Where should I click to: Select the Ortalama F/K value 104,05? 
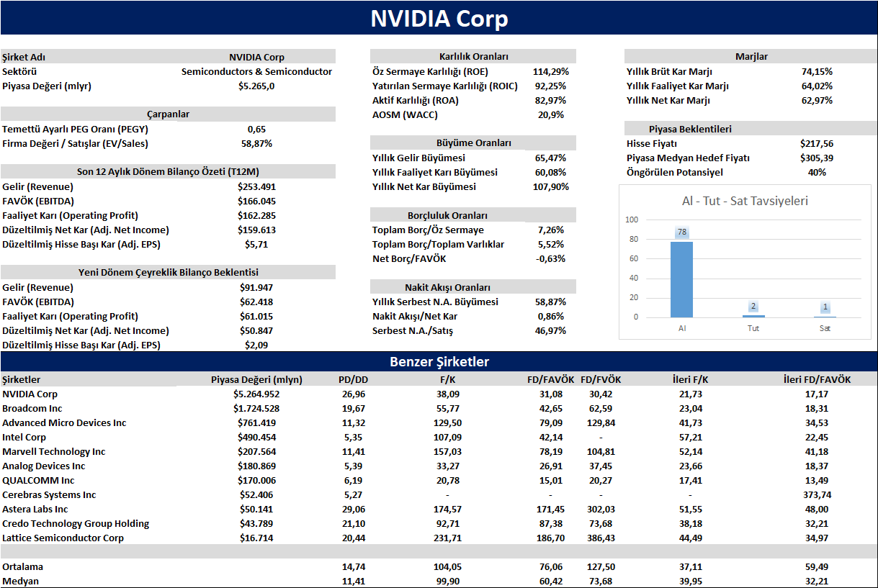click(x=448, y=566)
